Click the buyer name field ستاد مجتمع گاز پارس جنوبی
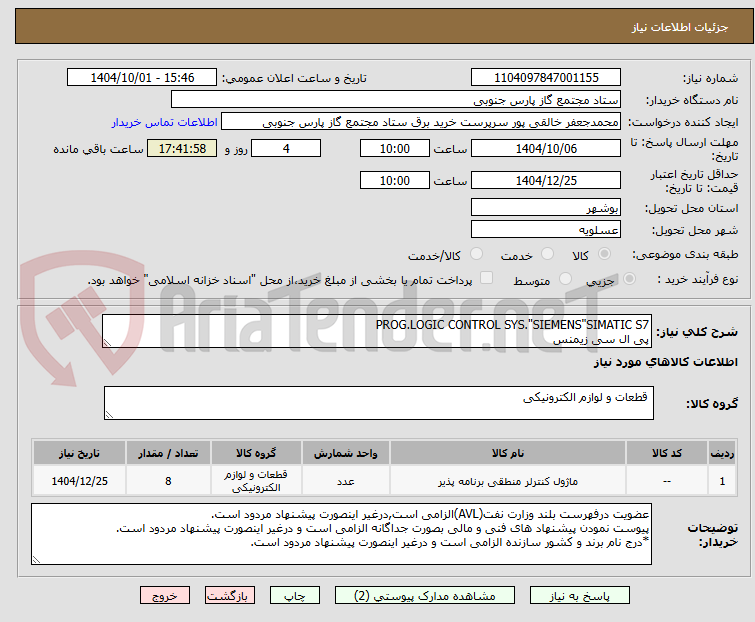The height and width of the screenshot is (622, 755). [396, 100]
